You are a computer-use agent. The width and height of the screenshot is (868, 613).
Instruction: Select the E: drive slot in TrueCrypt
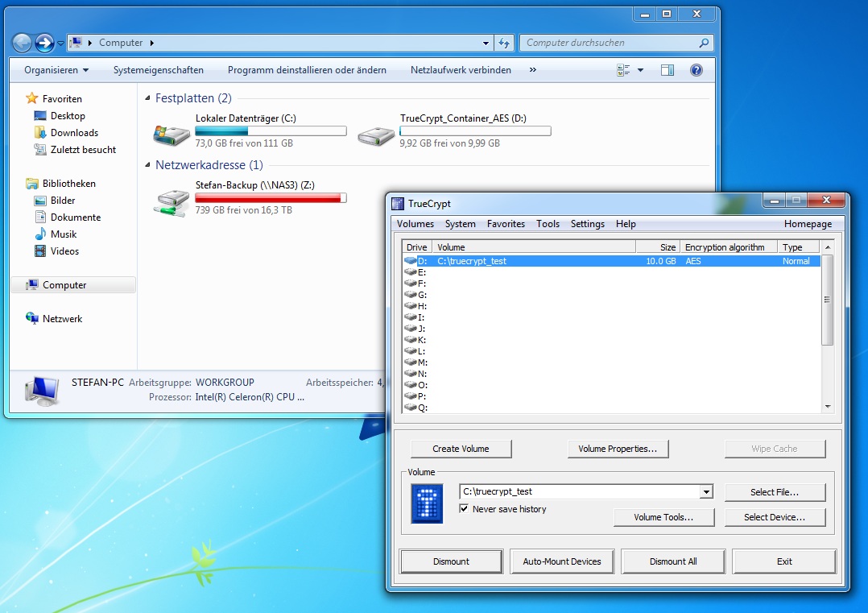(x=415, y=272)
